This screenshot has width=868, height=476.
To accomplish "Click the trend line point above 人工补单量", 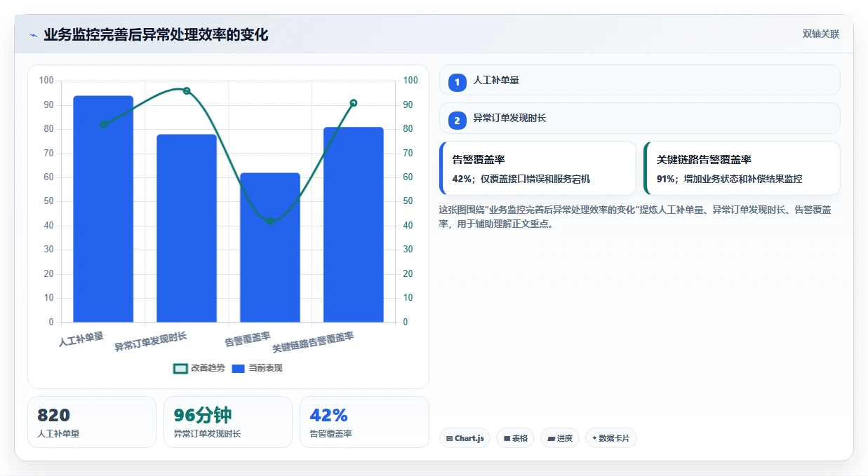I will click(x=103, y=125).
